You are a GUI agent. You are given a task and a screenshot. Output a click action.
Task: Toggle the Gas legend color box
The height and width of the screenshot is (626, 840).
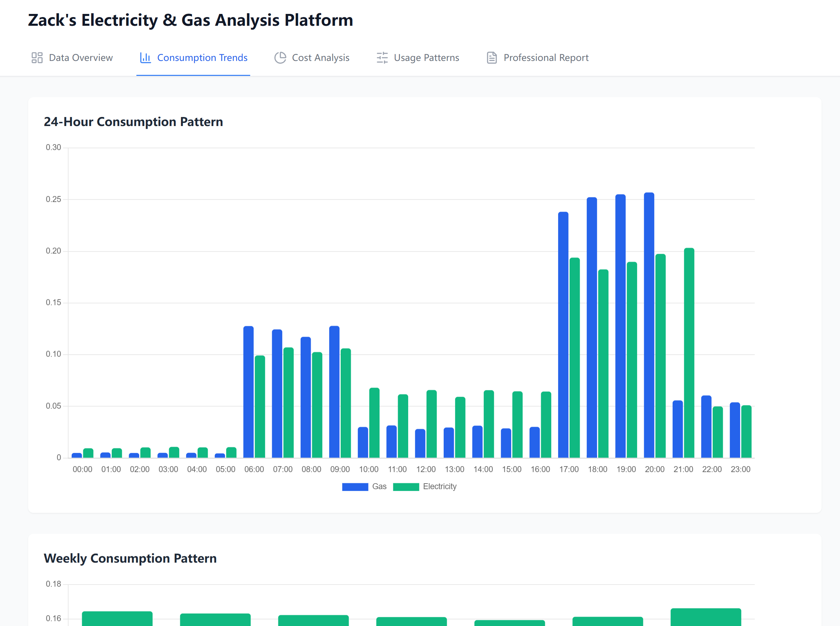point(355,487)
